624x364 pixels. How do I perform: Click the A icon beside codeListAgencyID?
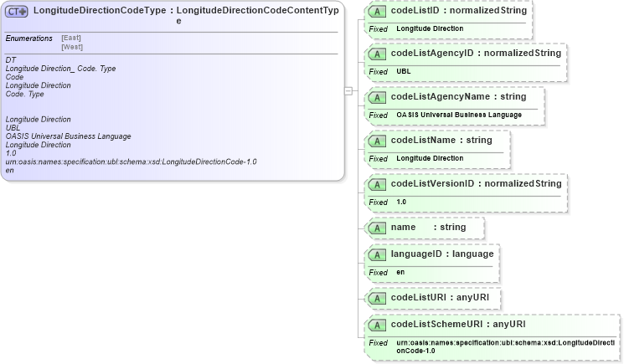tap(377, 54)
